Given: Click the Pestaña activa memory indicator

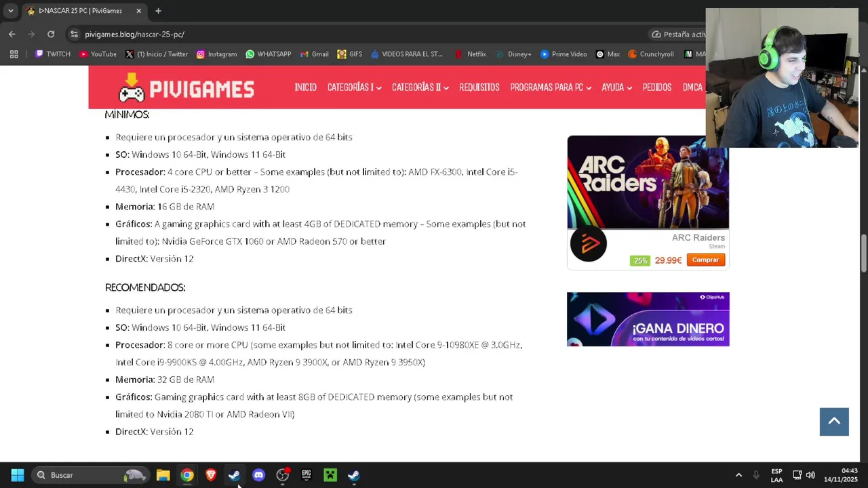Looking at the screenshot, I should (x=678, y=34).
